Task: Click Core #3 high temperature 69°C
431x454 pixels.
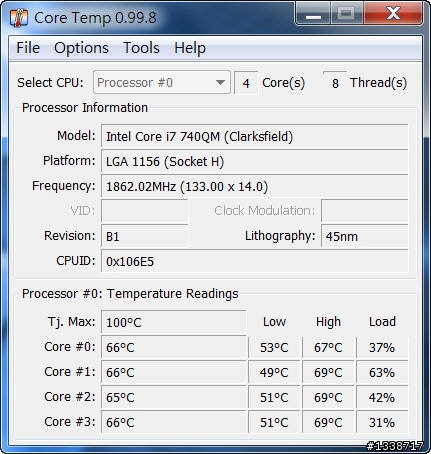Action: pyautogui.click(x=328, y=422)
